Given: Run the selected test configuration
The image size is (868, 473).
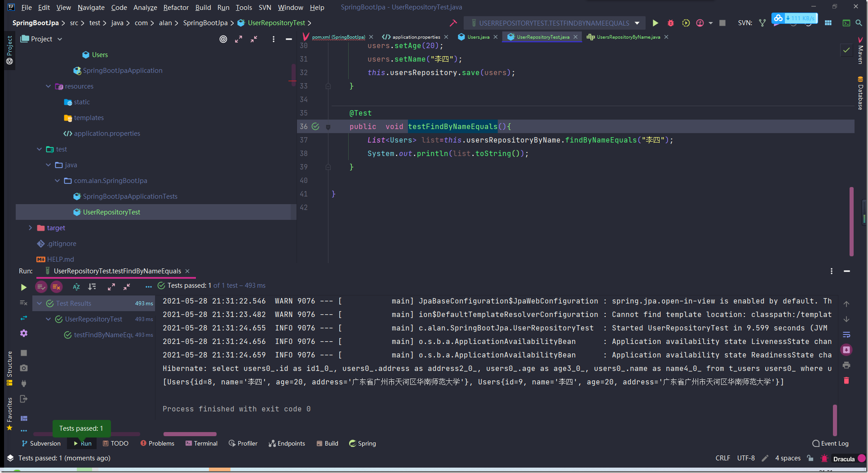Looking at the screenshot, I should (655, 23).
